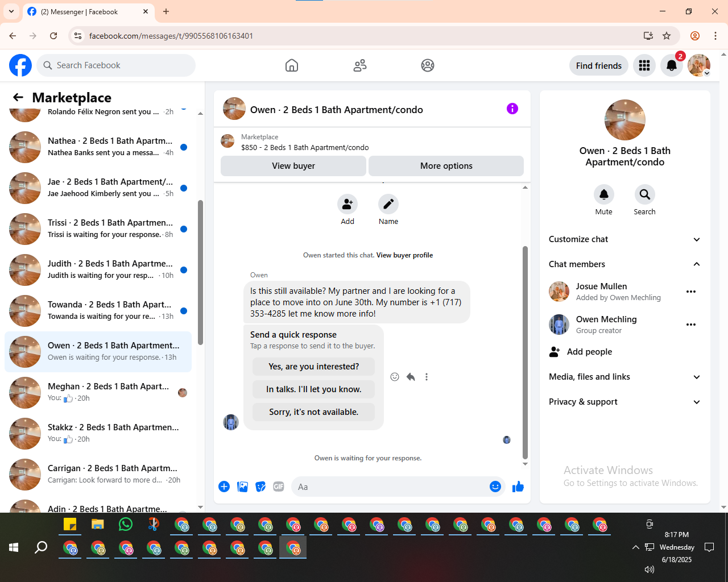Screen dimensions: 728x582
Task: Open Windows taskbar search
Action: 41,547
